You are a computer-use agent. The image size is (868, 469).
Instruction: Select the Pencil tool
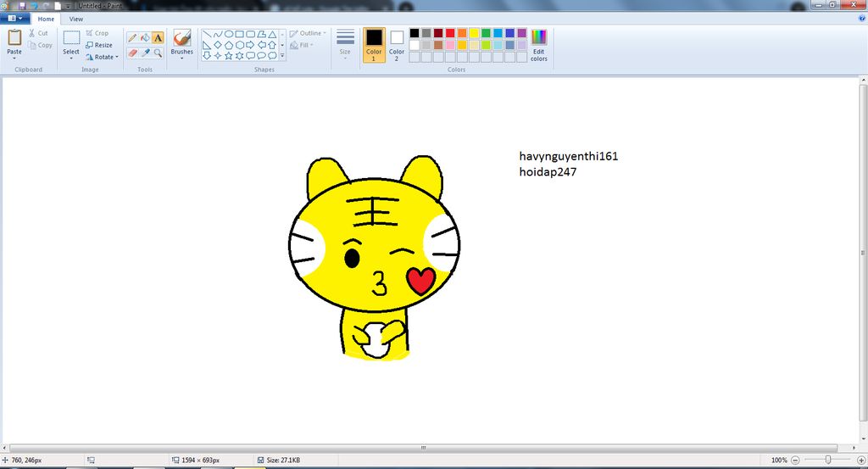[132, 38]
